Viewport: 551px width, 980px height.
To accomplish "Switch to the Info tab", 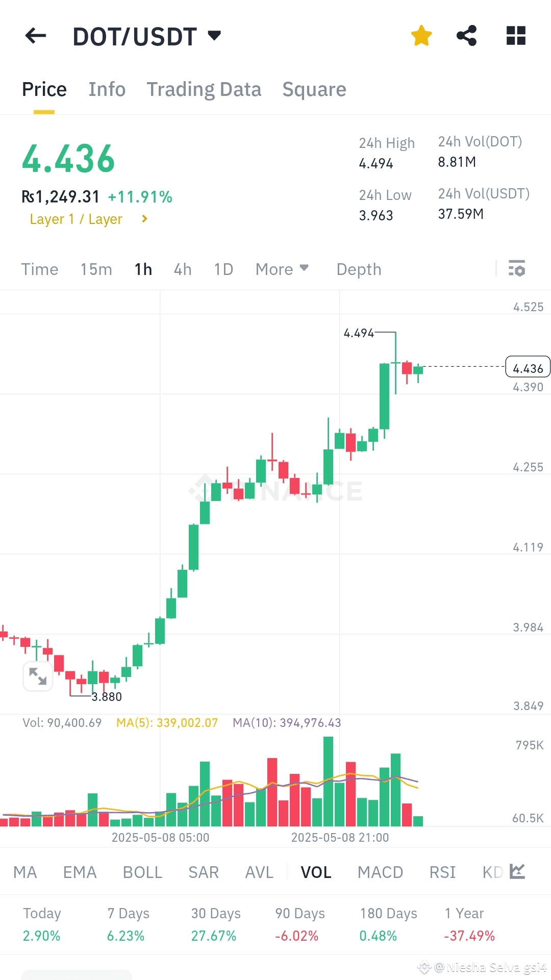I will point(107,89).
